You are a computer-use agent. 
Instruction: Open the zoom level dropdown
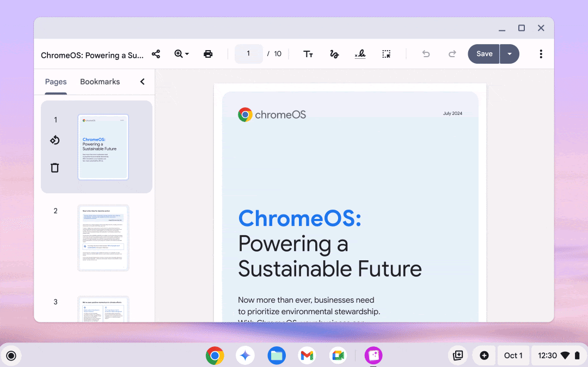[181, 54]
